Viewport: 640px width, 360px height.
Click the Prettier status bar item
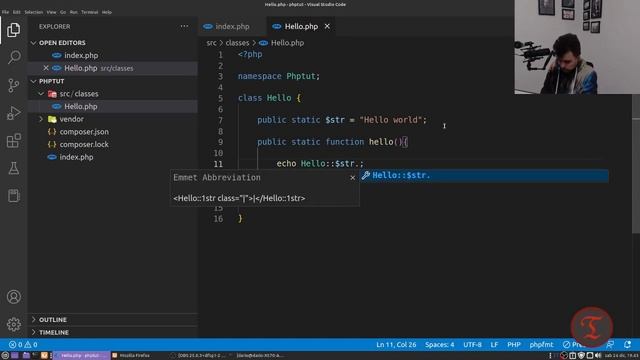click(x=573, y=345)
